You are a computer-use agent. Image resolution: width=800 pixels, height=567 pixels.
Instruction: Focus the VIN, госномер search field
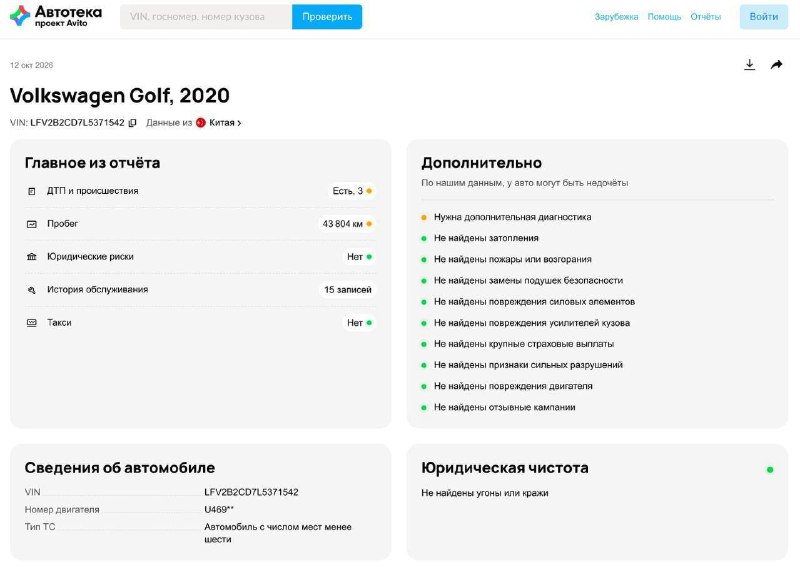coord(206,17)
